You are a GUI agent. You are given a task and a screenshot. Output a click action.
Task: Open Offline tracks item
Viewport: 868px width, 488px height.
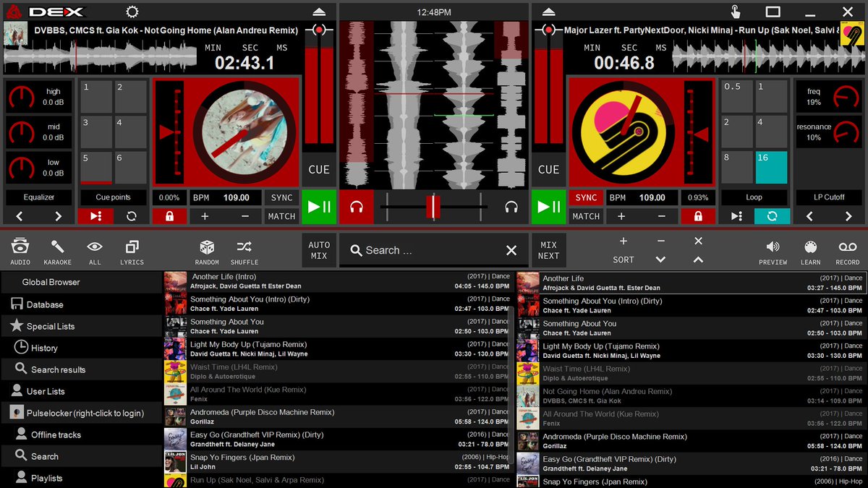[81, 435]
